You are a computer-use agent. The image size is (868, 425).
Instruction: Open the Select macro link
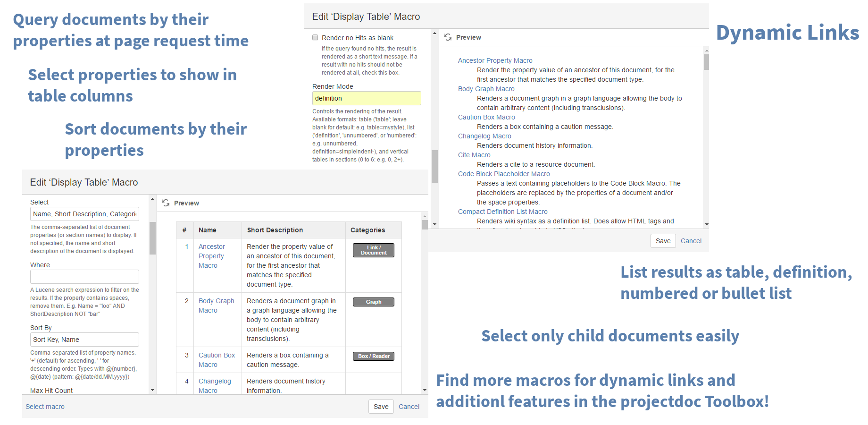pos(45,407)
